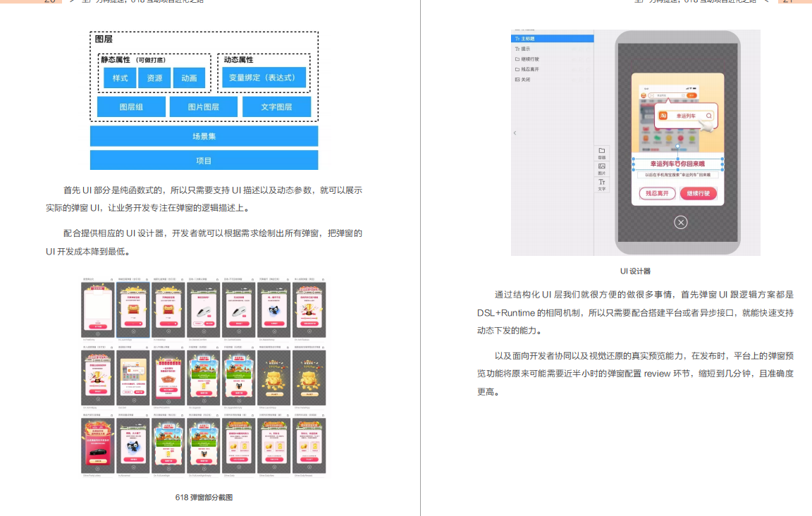
Task: Click the 动画 box in the diagram
Action: click(189, 78)
